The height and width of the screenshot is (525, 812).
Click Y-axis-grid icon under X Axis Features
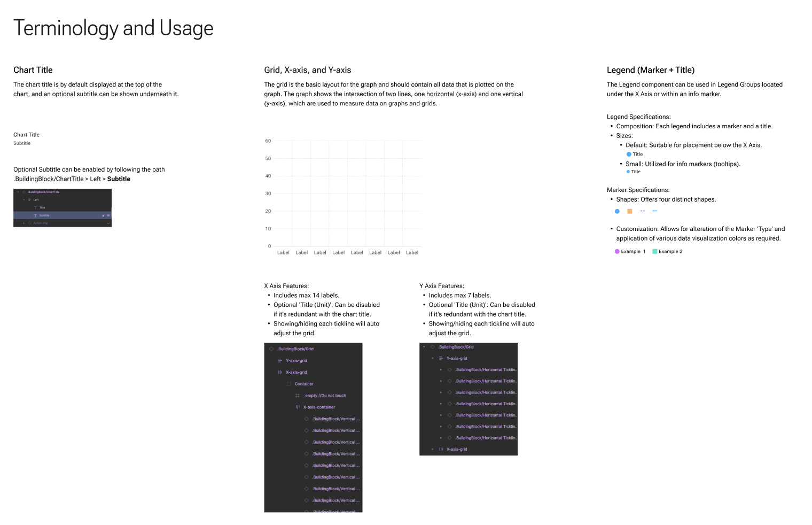tap(280, 361)
